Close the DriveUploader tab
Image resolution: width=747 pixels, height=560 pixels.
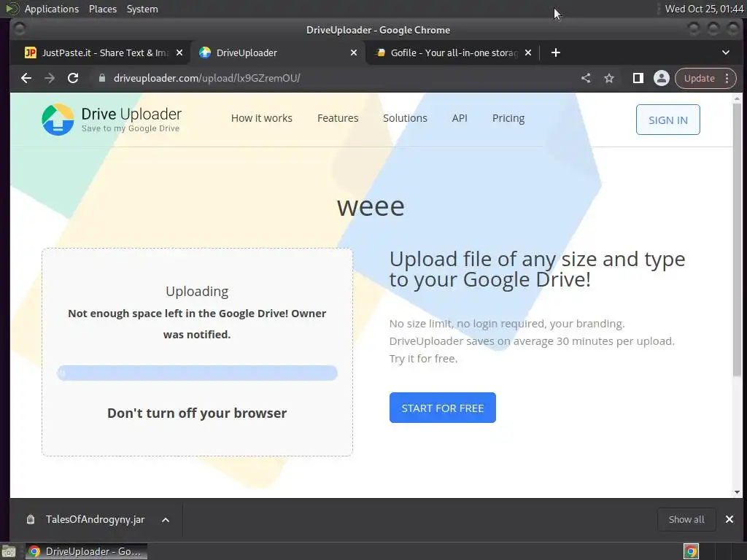[354, 52]
